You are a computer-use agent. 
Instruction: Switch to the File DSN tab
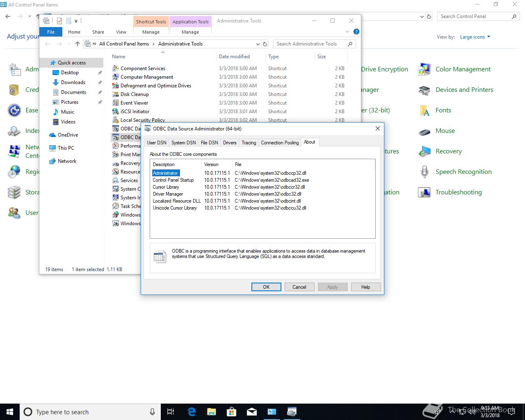(209, 143)
